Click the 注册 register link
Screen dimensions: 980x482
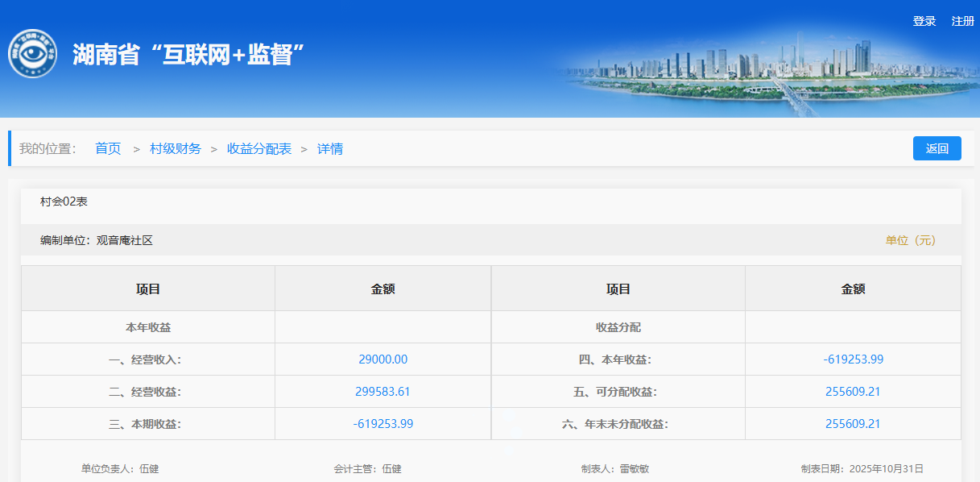click(962, 21)
